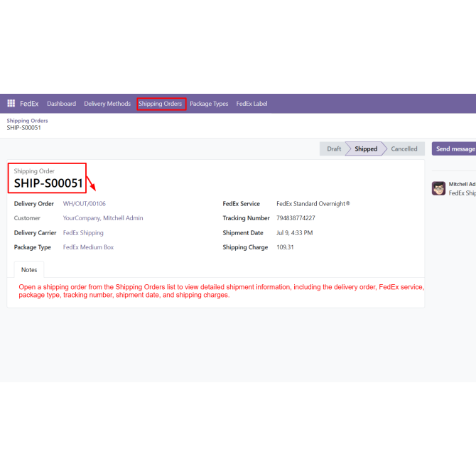
Task: Click SHIP-S00051 in the breadcrumb
Action: tap(23, 128)
